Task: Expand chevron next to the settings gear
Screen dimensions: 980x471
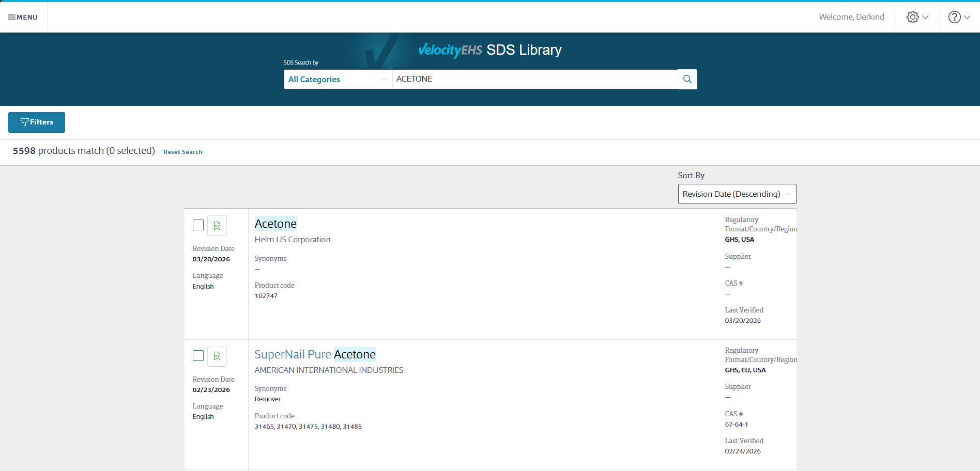Action: (925, 17)
